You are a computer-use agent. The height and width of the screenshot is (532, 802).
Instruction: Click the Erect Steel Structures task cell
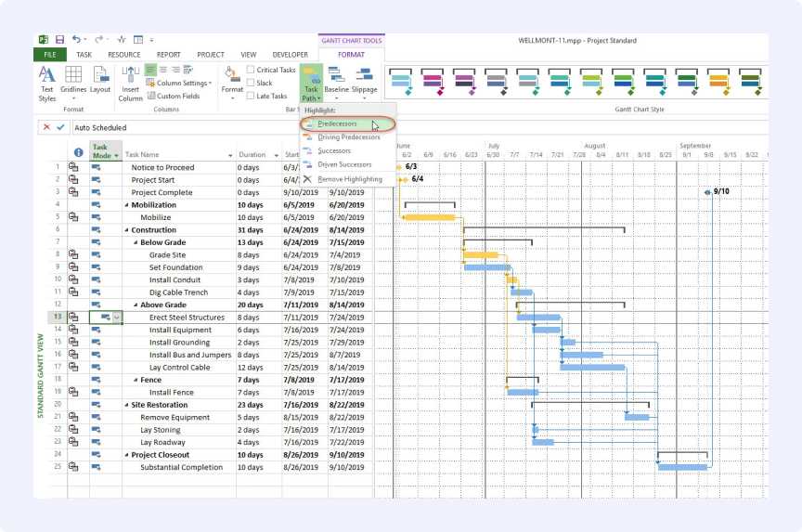187,318
